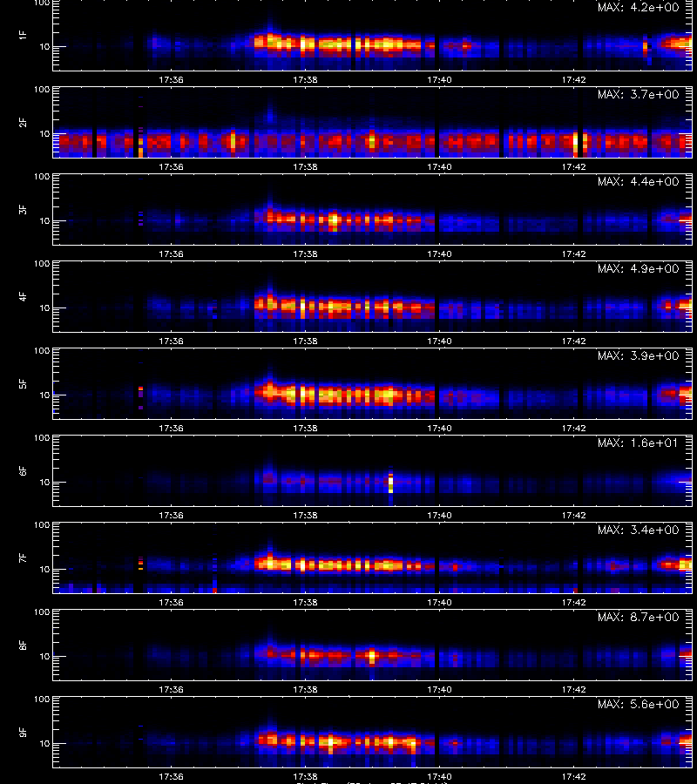This screenshot has width=697, height=784.
Task: Click the 17:38 tick label under the 3F panel
Action: 305,254
